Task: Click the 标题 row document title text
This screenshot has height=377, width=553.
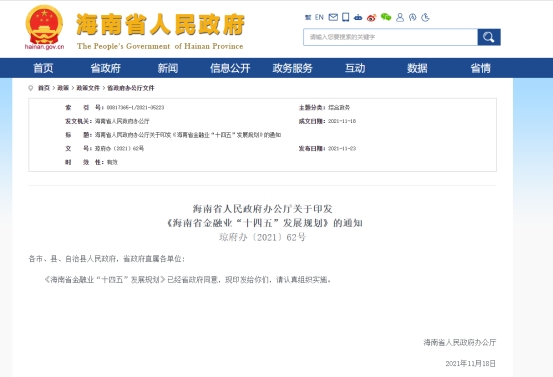Action: [188, 135]
